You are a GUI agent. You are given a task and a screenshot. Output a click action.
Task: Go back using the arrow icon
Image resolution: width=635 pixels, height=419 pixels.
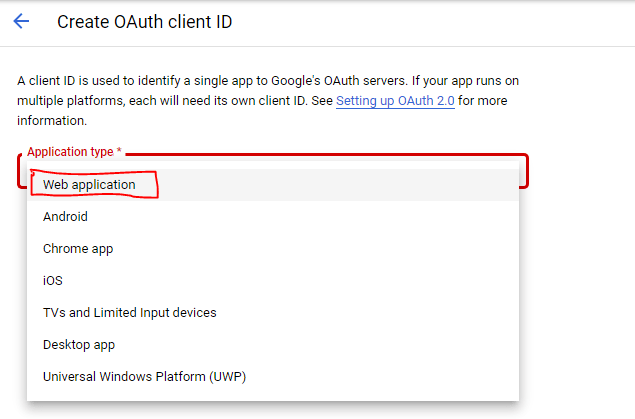click(x=21, y=21)
